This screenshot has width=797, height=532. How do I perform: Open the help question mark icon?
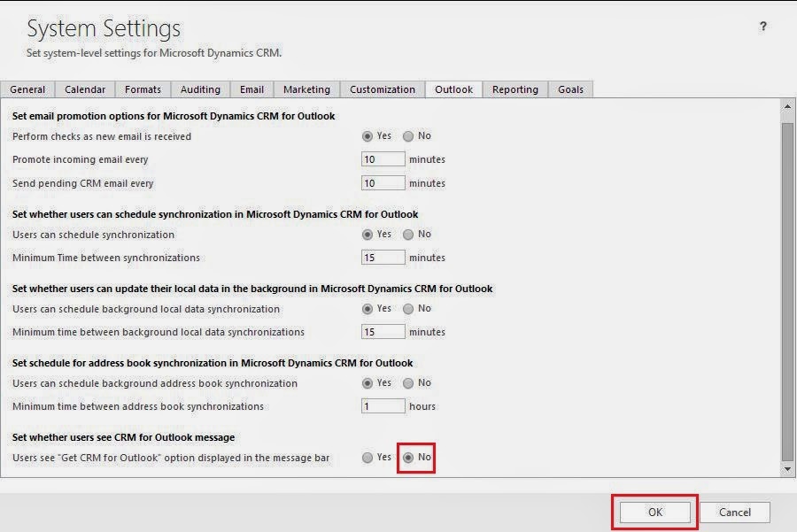(x=763, y=27)
